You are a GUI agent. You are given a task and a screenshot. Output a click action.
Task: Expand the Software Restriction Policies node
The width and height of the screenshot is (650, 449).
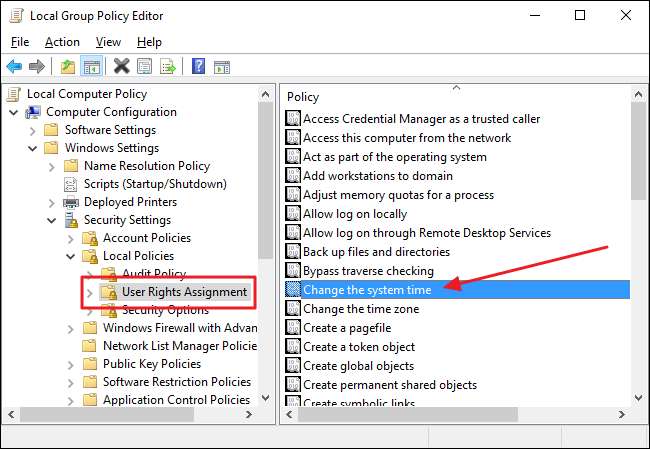point(71,383)
